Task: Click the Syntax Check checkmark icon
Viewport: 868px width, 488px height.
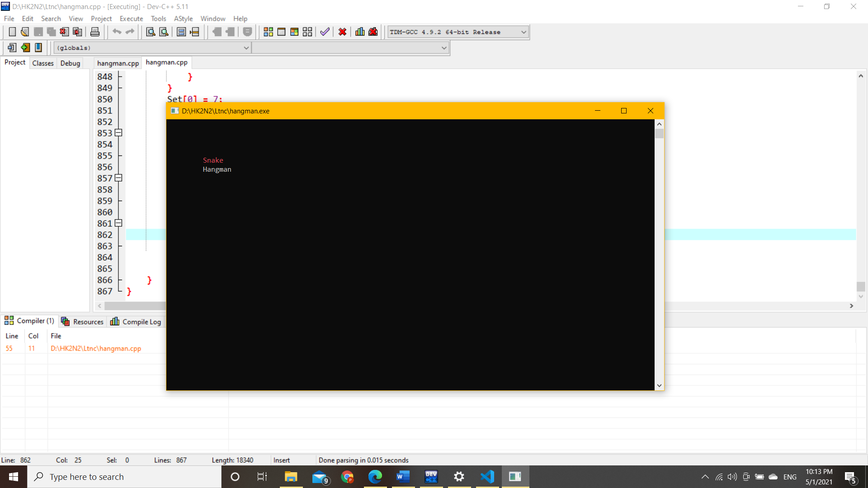Action: tap(325, 32)
